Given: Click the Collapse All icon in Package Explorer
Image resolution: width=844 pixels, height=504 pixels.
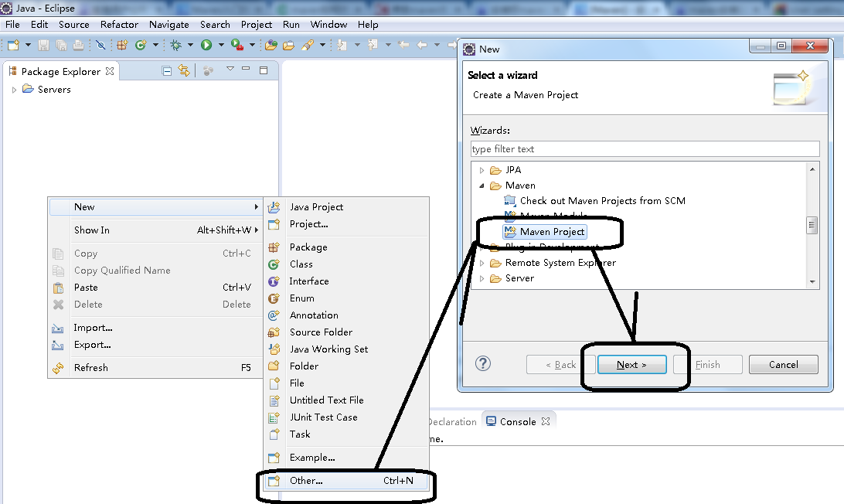Looking at the screenshot, I should pyautogui.click(x=167, y=70).
